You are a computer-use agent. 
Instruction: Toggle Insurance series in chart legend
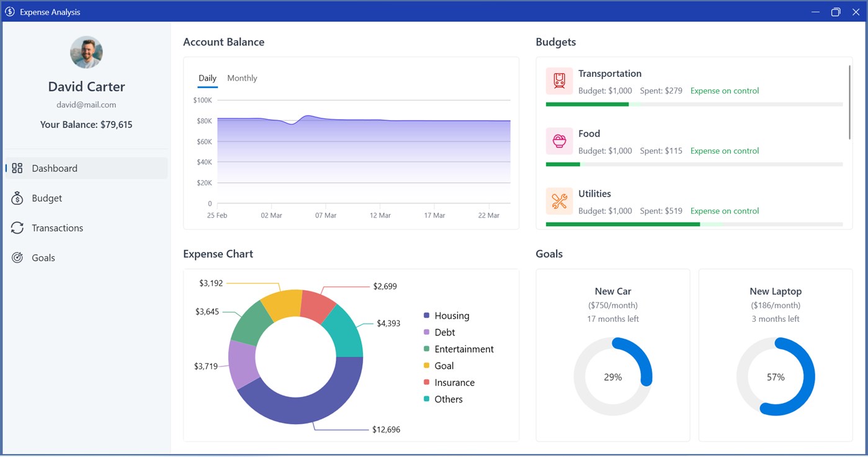449,383
